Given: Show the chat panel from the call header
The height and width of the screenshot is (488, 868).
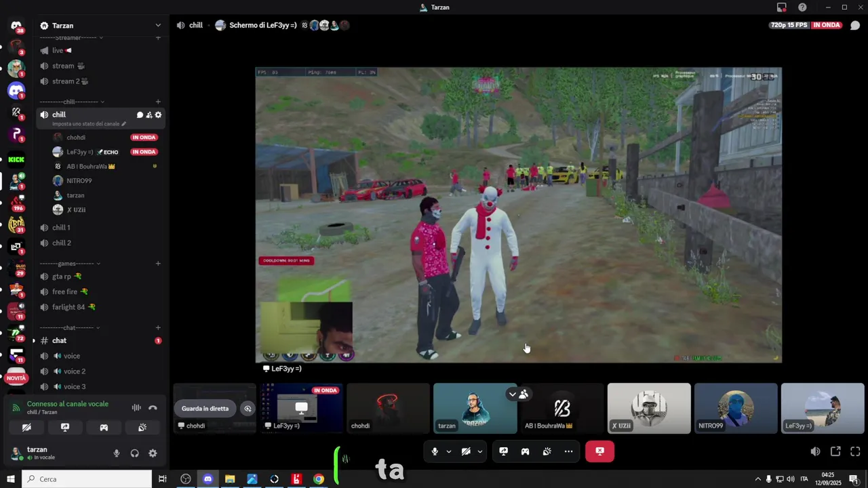Looking at the screenshot, I should coord(855,25).
